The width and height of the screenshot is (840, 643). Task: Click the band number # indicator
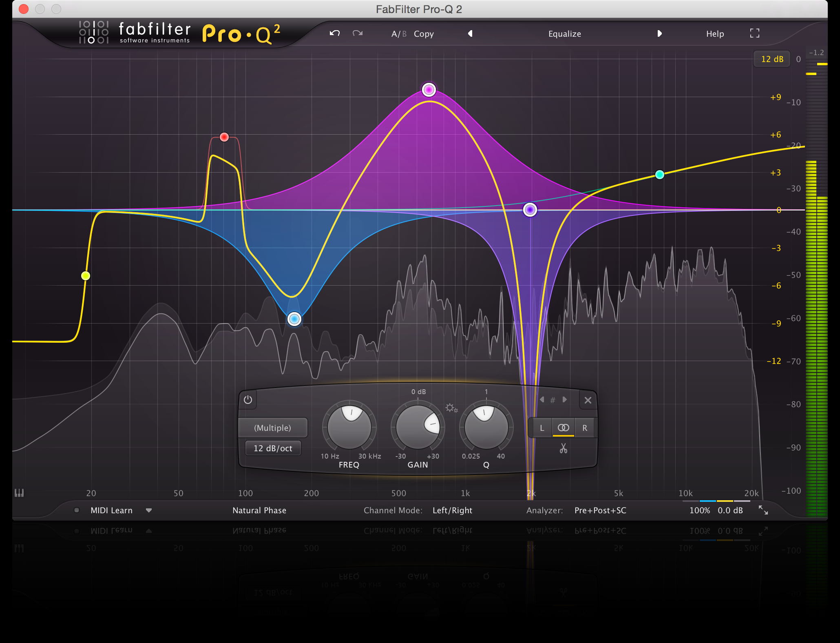(x=553, y=400)
